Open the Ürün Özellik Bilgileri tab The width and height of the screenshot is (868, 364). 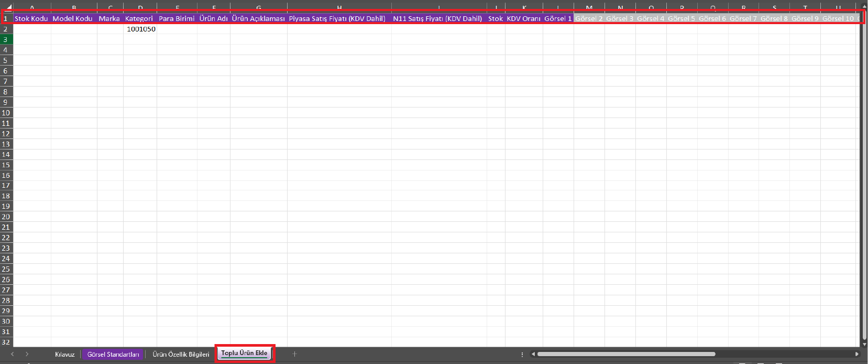tap(181, 354)
